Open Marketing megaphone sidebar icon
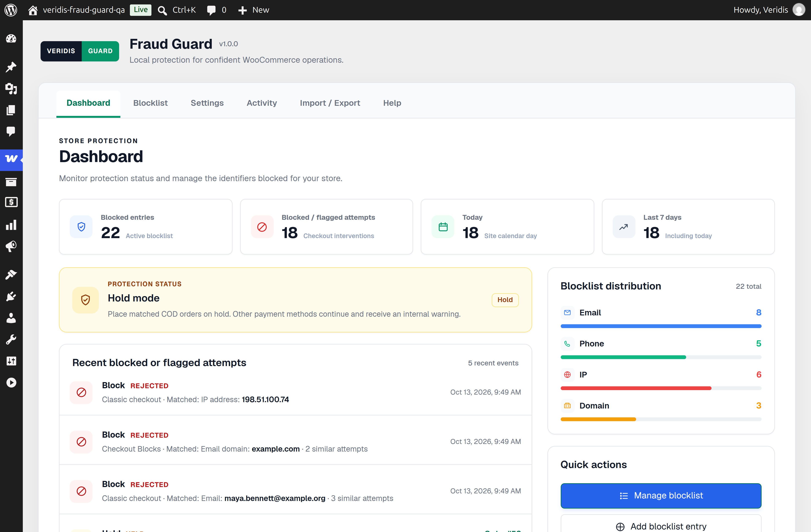Viewport: 811px width, 532px height. coord(11,246)
